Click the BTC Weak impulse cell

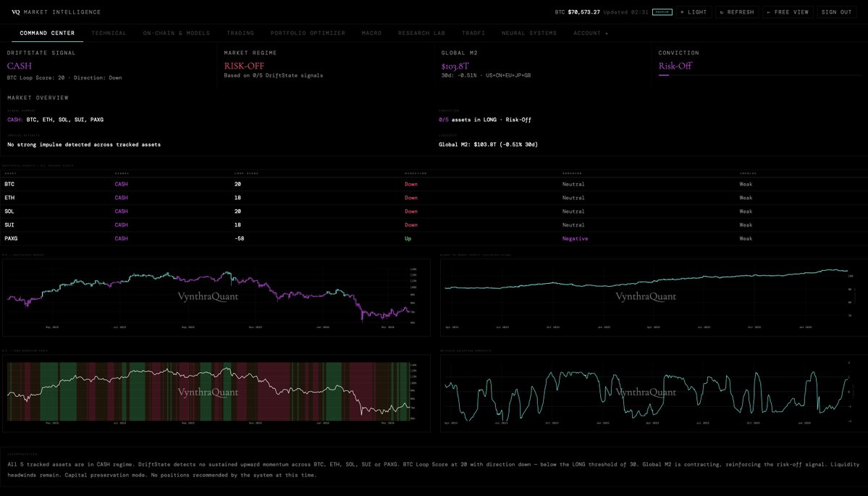[x=746, y=184]
